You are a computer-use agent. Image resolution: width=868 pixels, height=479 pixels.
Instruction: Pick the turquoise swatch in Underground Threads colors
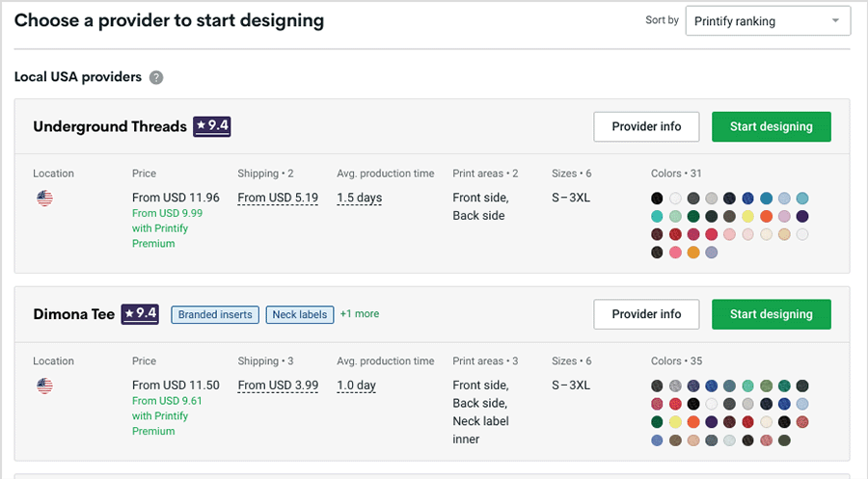(x=657, y=216)
